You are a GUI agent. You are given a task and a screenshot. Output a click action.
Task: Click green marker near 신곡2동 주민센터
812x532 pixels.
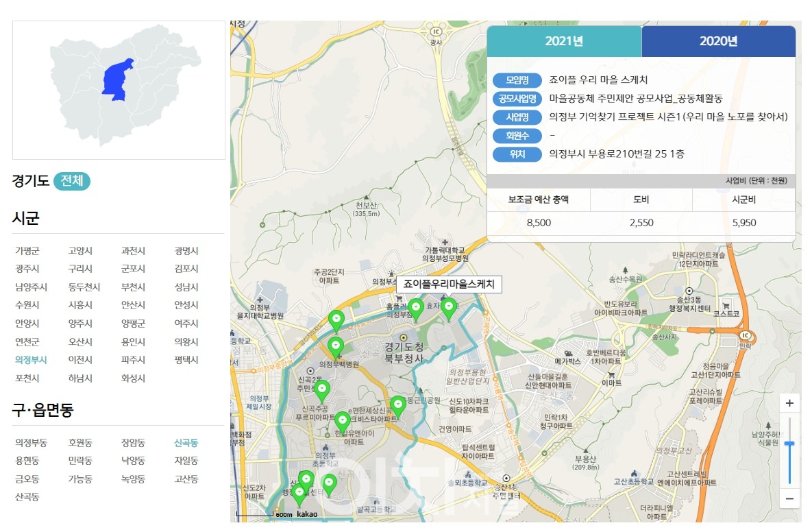(323, 388)
